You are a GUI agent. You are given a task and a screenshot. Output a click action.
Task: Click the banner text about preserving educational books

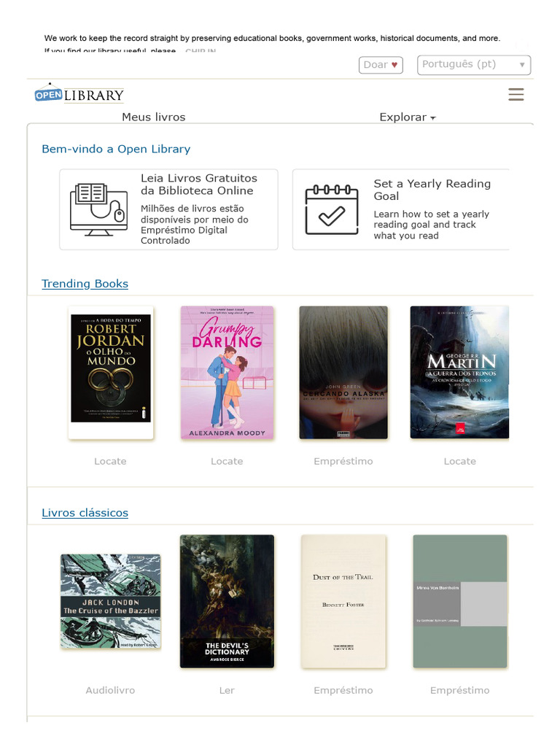[x=273, y=38]
